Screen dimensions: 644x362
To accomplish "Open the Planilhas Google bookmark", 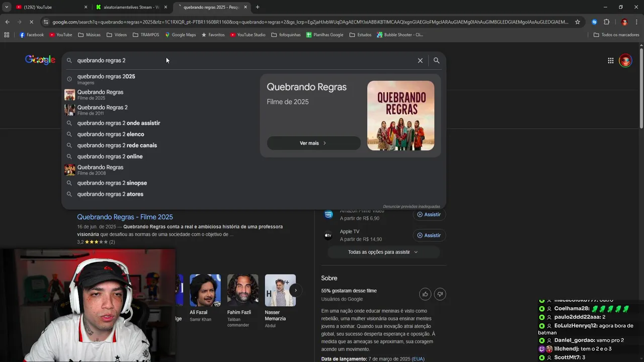I will (x=325, y=35).
